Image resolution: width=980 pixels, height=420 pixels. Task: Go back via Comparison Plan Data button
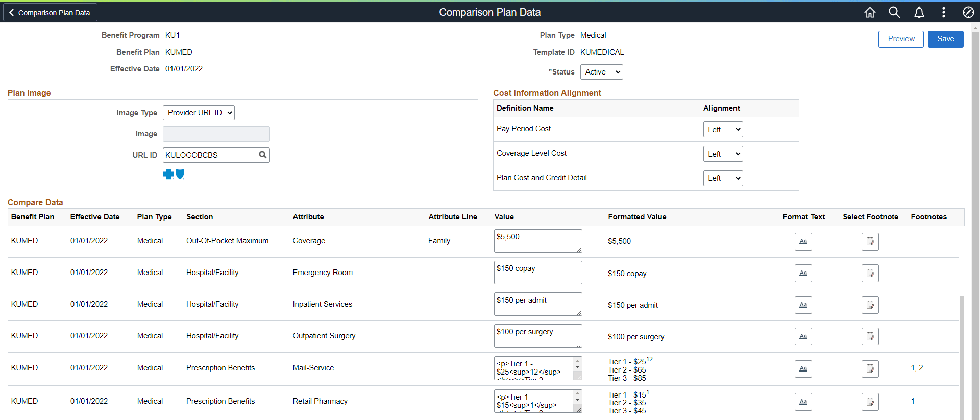(50, 12)
